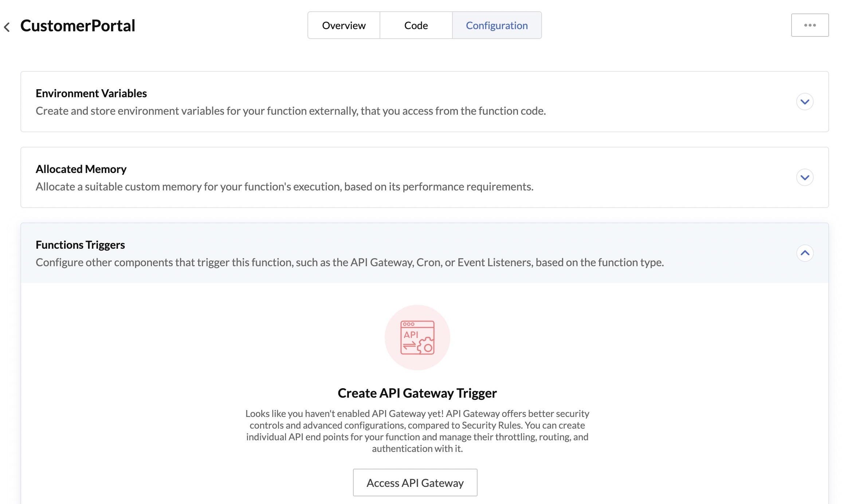Click the three-dot overflow menu icon

[810, 25]
